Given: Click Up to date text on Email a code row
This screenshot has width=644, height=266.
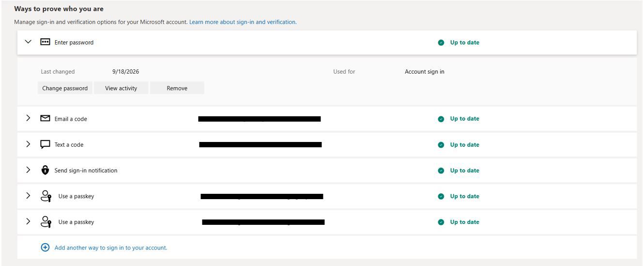Looking at the screenshot, I should (465, 119).
